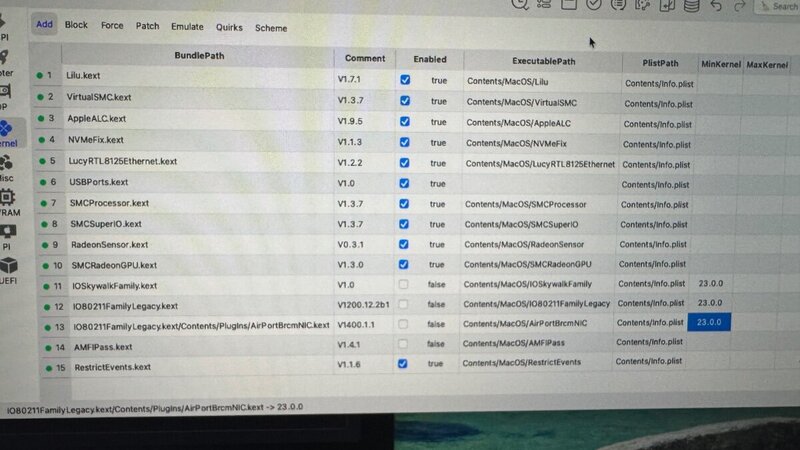Click the MinKernel column header
The height and width of the screenshot is (450, 800).
click(720, 64)
